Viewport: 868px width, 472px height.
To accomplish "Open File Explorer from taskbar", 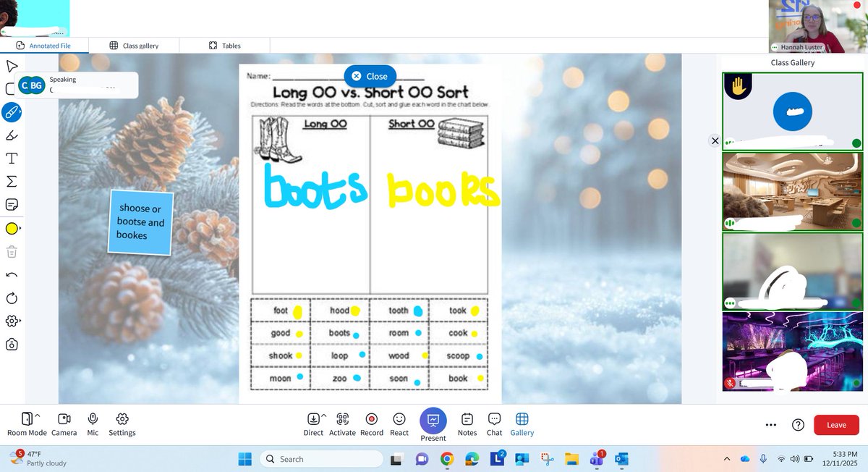I will (x=571, y=459).
